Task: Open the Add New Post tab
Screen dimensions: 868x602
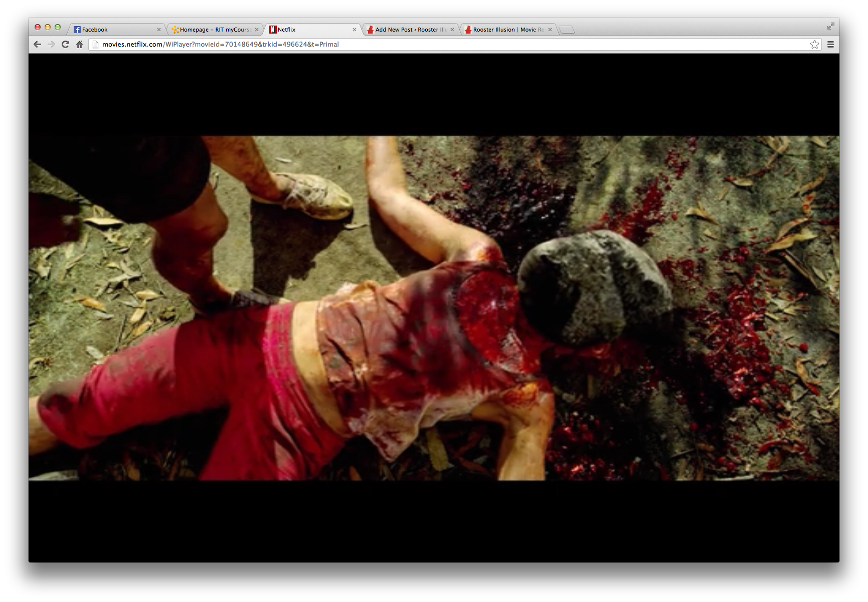Action: coord(409,30)
